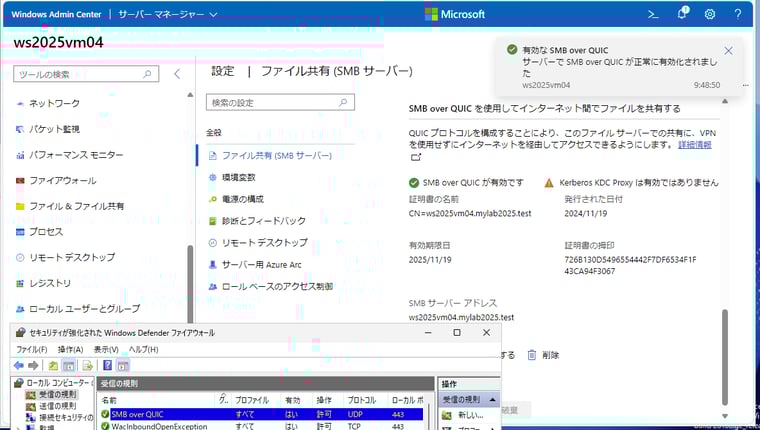This screenshot has width=760, height=430.
Task: Select サーバー用 Azure Arc settings item
Action: pyautogui.click(x=255, y=265)
